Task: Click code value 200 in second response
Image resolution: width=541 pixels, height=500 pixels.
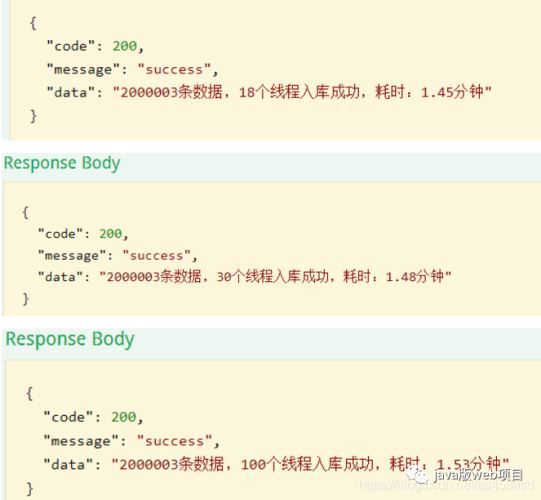Action: (111, 234)
